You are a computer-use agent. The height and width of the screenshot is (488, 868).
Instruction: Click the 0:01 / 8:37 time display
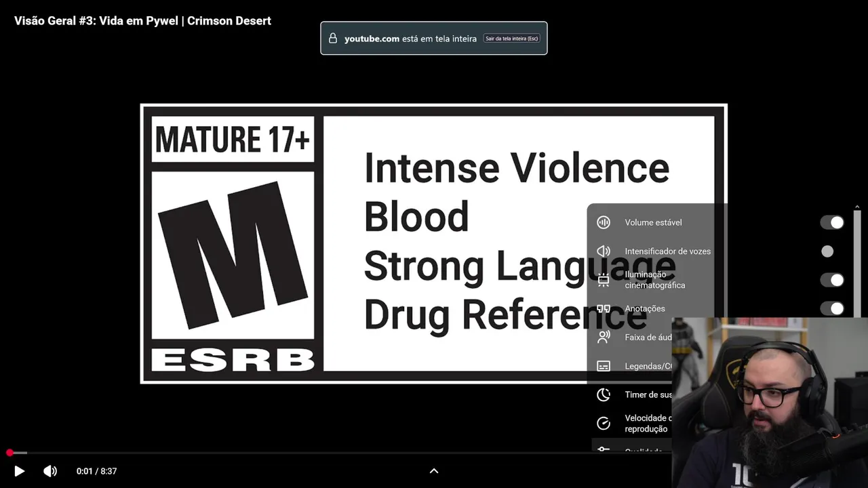coord(96,471)
